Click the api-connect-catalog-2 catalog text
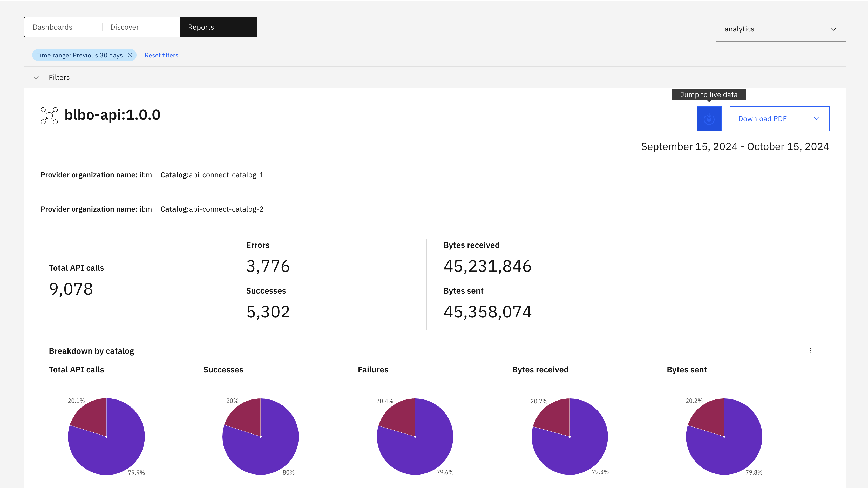The width and height of the screenshot is (868, 488). click(x=226, y=209)
